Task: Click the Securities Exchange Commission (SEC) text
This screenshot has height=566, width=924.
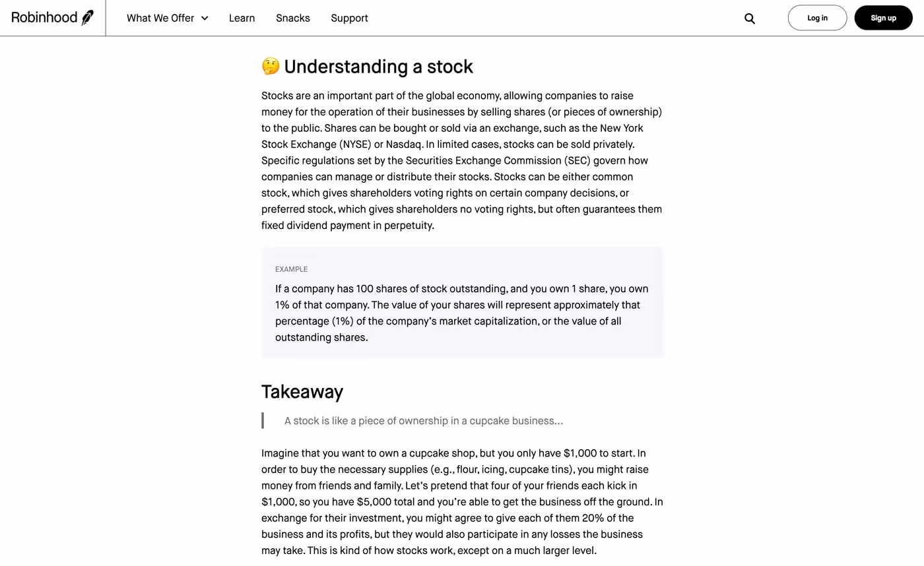Action: click(498, 161)
